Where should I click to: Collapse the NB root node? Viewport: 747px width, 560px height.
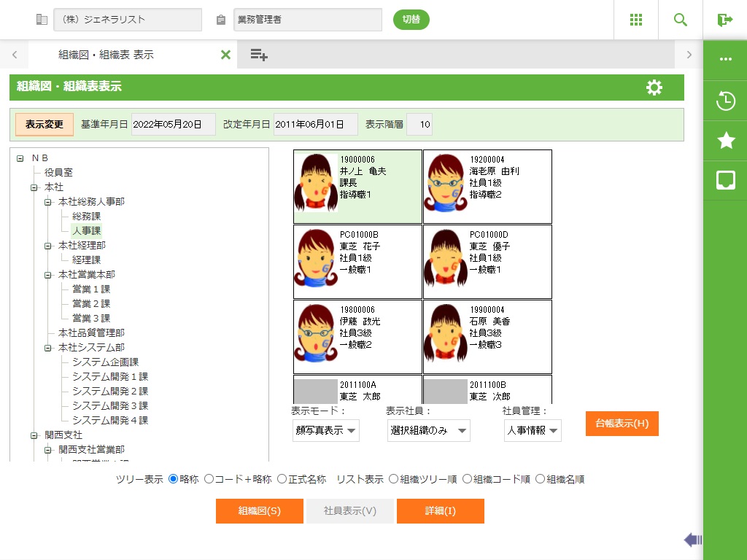[x=20, y=158]
